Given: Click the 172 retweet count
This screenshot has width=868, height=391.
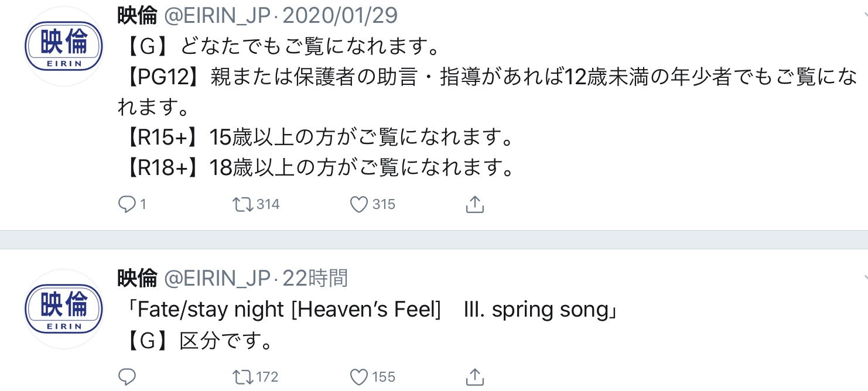Looking at the screenshot, I should point(266,377).
